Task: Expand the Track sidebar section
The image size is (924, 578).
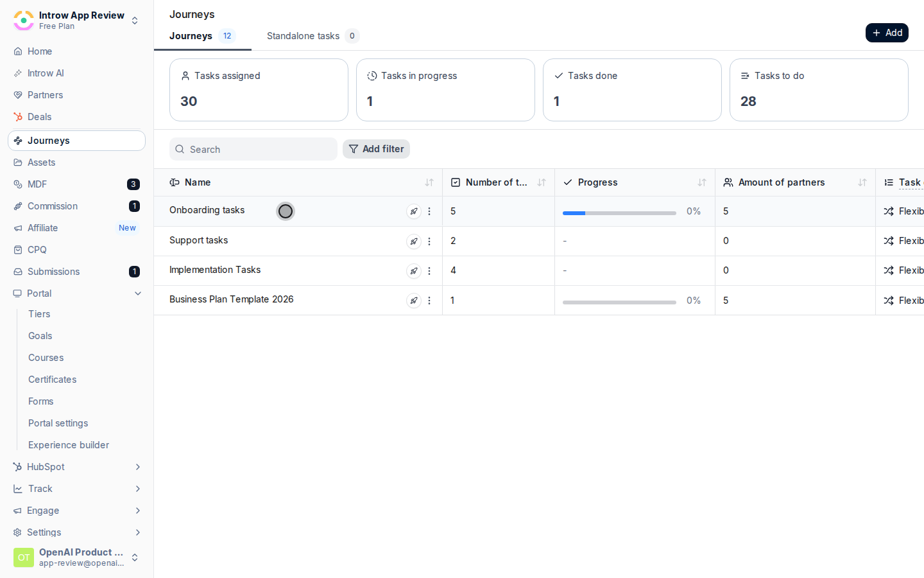Action: tap(138, 489)
